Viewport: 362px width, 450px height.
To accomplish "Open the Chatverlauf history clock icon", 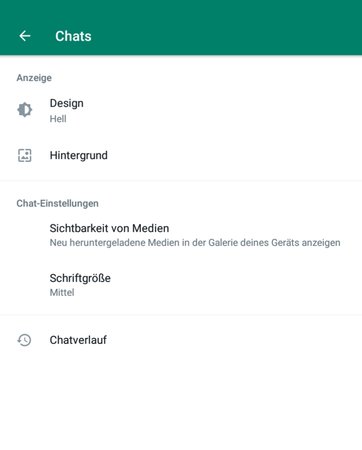I will [24, 340].
